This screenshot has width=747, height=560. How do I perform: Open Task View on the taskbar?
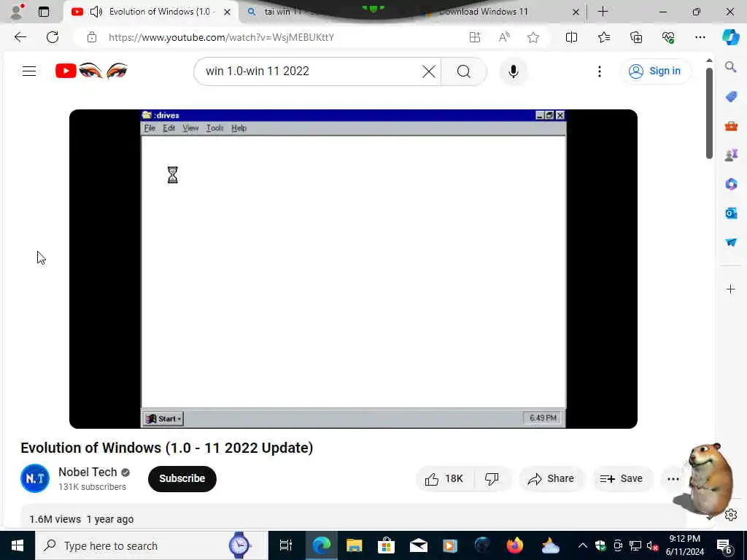[286, 545]
